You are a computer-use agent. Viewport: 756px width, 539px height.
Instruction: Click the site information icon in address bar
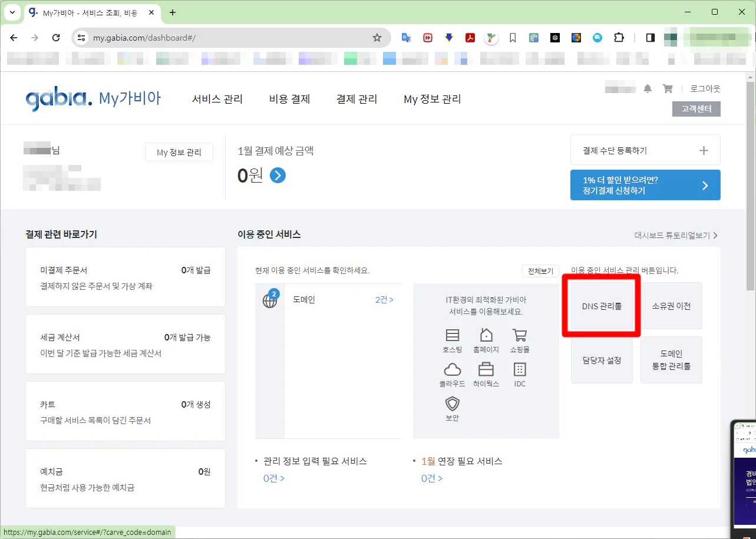(x=81, y=38)
